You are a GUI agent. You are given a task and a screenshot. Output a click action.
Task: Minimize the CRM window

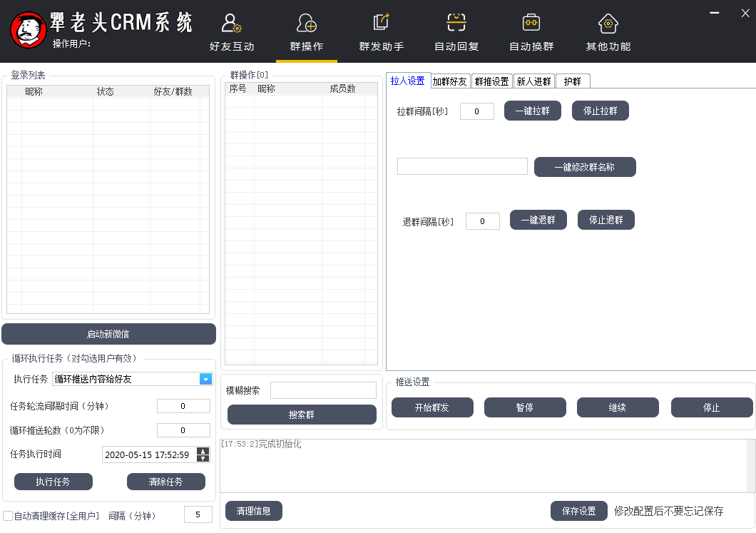click(x=715, y=11)
